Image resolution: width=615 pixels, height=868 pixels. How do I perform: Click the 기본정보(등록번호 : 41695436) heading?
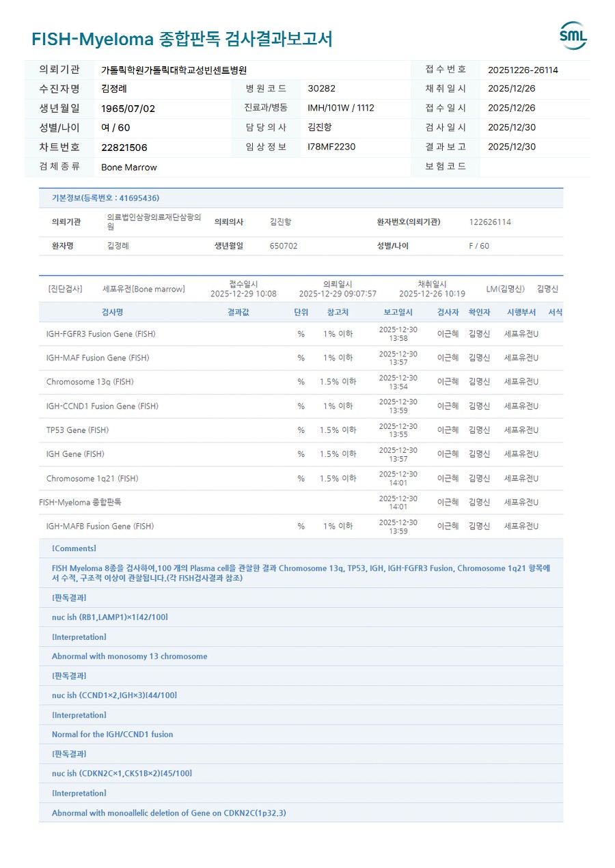(x=106, y=198)
